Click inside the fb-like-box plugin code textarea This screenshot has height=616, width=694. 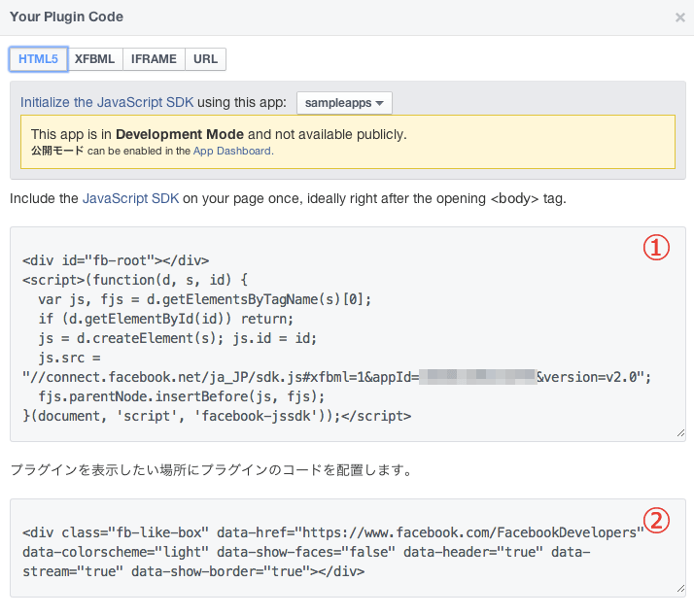(348, 548)
